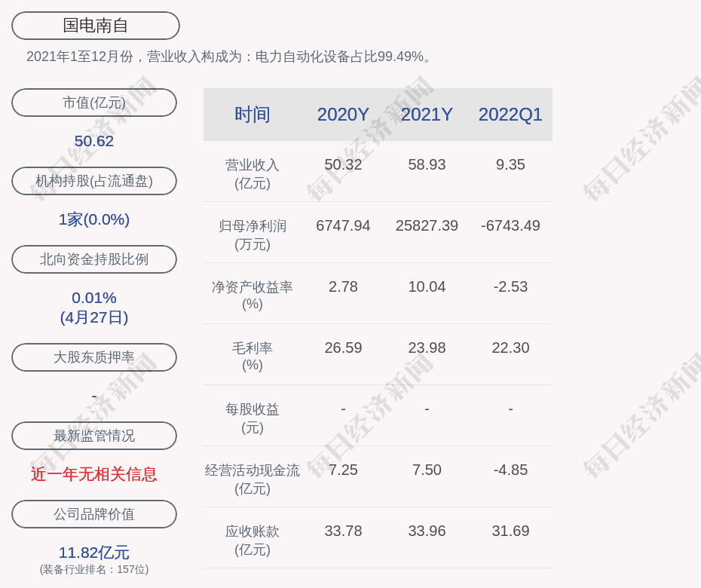701x588 pixels.
Task: Click the 大股东质押率 pill
Action: pyautogui.click(x=94, y=357)
